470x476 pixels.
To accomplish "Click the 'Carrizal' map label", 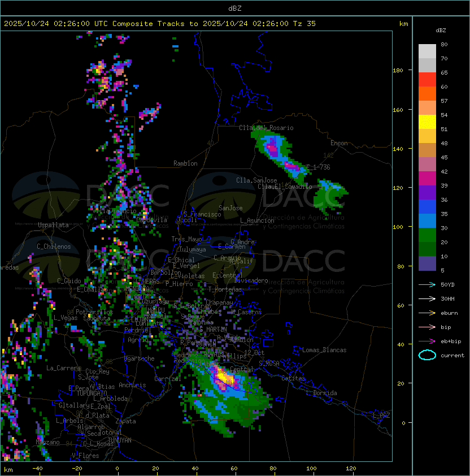I will [x=168, y=379].
